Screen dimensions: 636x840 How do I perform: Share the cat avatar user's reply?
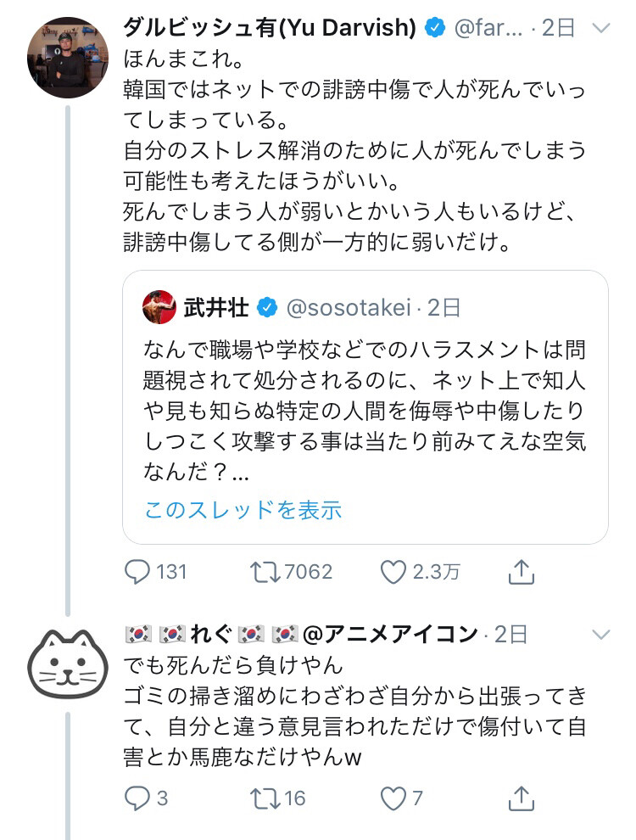pos(522,798)
